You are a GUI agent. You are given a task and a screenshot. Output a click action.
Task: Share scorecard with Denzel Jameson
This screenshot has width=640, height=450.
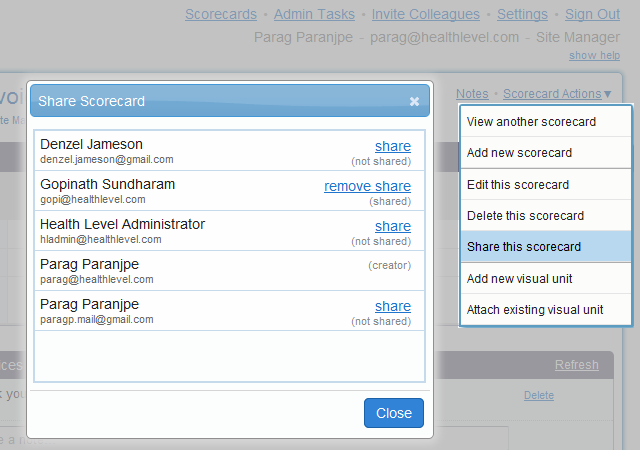tap(393, 146)
